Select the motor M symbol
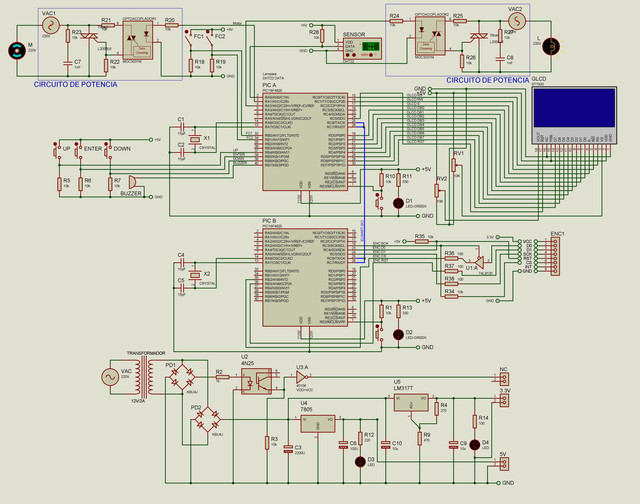This screenshot has width=640, height=504. [17, 51]
